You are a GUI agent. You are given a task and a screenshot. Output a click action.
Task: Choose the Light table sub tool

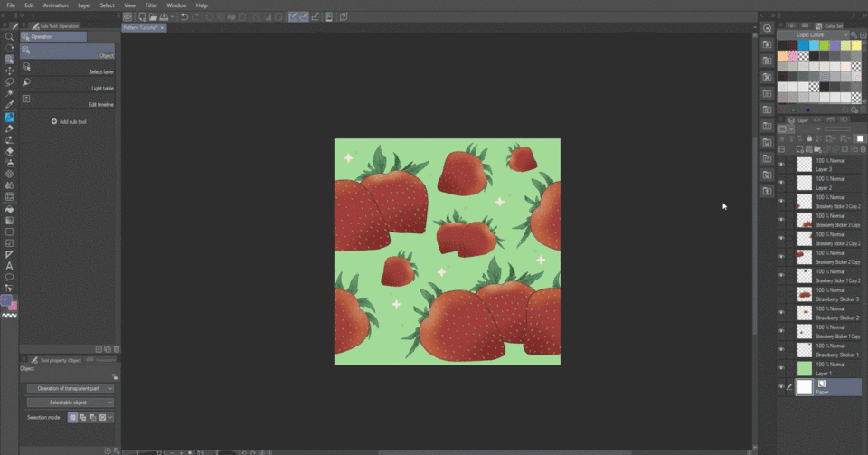tap(68, 83)
